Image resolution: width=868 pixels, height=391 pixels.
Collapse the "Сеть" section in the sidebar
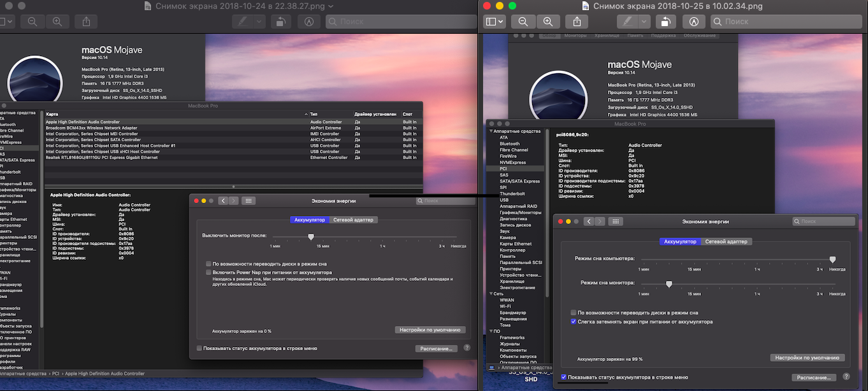point(489,294)
